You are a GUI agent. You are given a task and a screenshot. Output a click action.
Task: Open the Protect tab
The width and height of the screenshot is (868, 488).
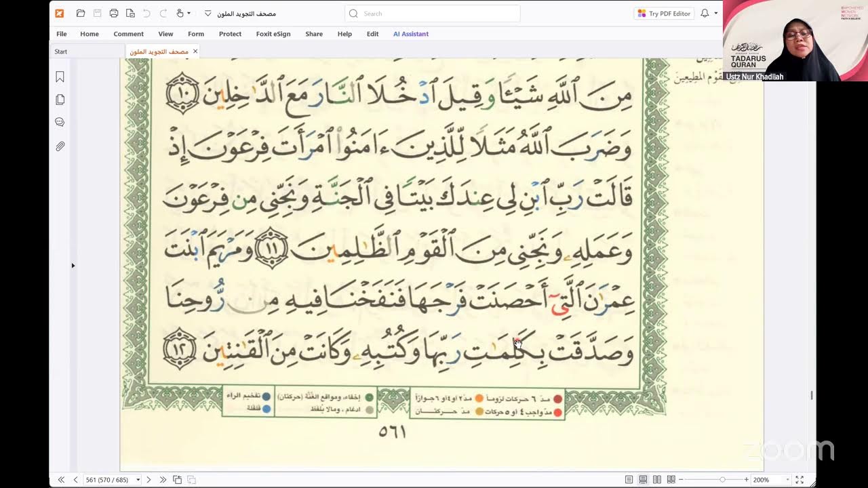[x=230, y=34]
